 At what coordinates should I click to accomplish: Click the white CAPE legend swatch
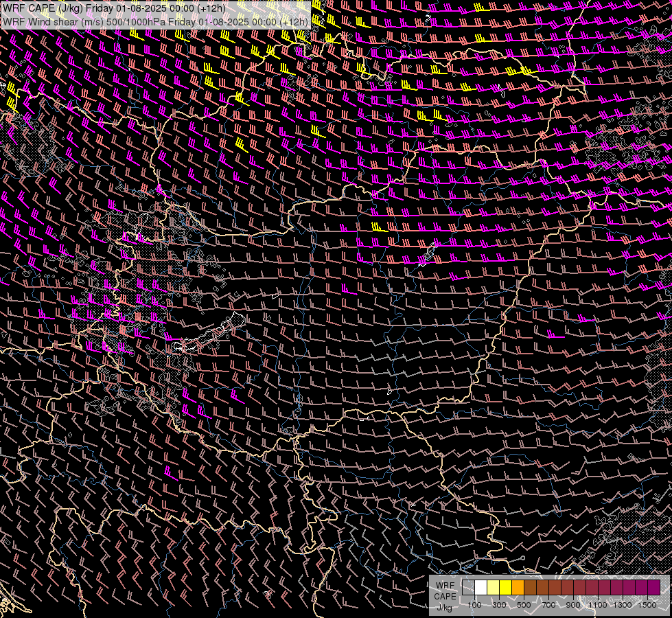tap(481, 588)
